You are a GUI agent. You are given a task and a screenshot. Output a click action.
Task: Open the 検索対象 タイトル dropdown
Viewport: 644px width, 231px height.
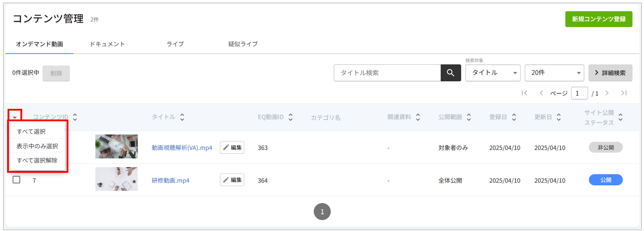tap(493, 73)
